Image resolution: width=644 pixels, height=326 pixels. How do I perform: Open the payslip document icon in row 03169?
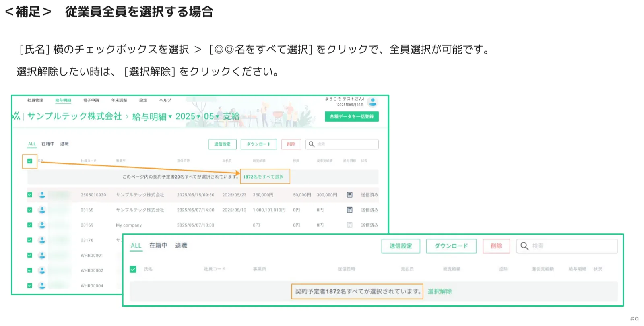tap(350, 225)
